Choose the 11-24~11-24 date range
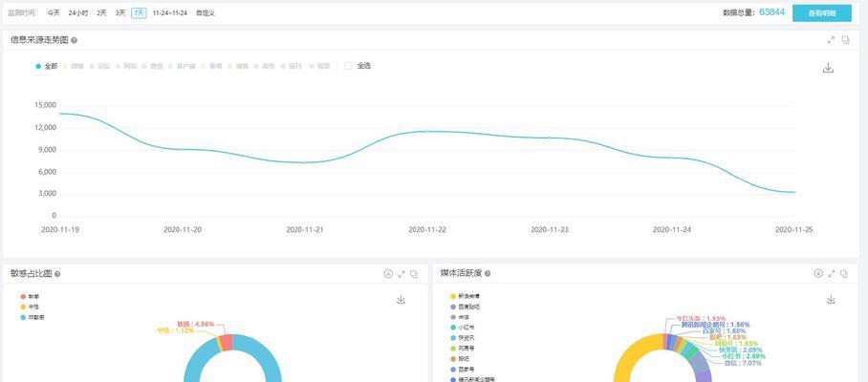This screenshot has width=868, height=382. (x=170, y=12)
